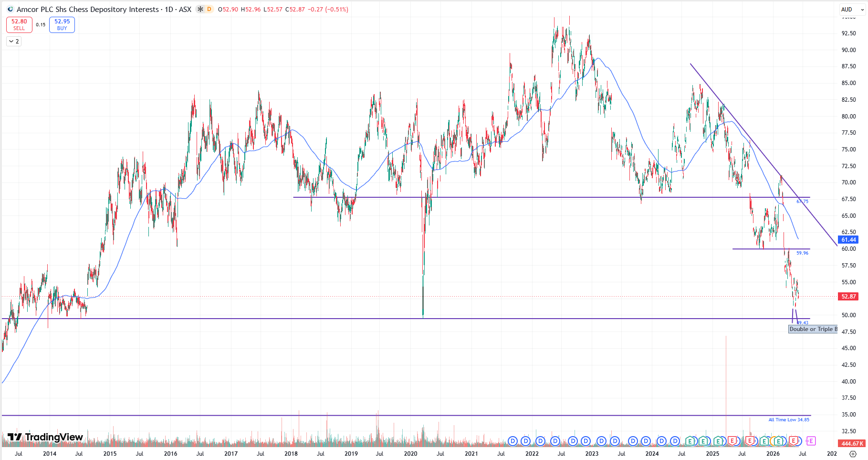This screenshot has width=868, height=460.
Task: Open the AUD currency dropdown
Action: click(852, 9)
